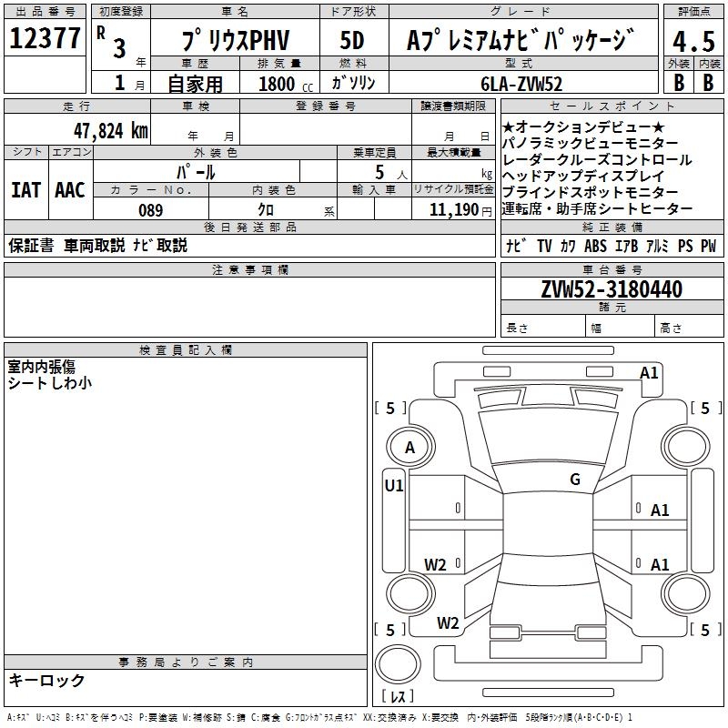This screenshot has height=728, width=728.
Task: Select the displacement value 1800 cc
Action: pos(286,84)
